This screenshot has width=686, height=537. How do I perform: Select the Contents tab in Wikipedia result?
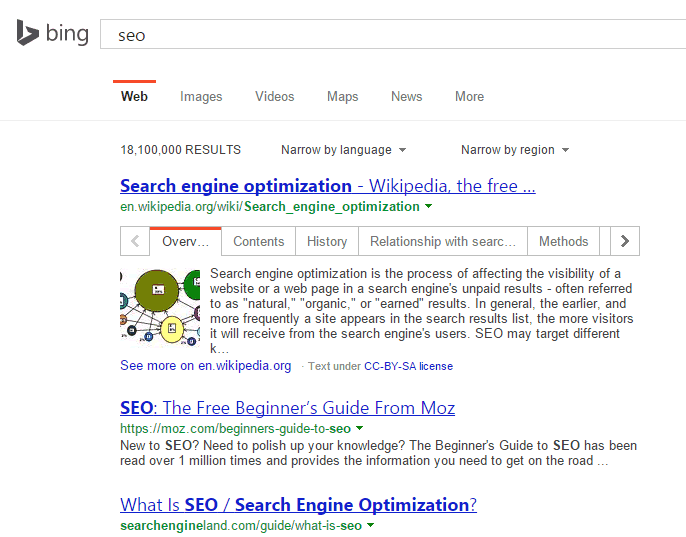(258, 241)
